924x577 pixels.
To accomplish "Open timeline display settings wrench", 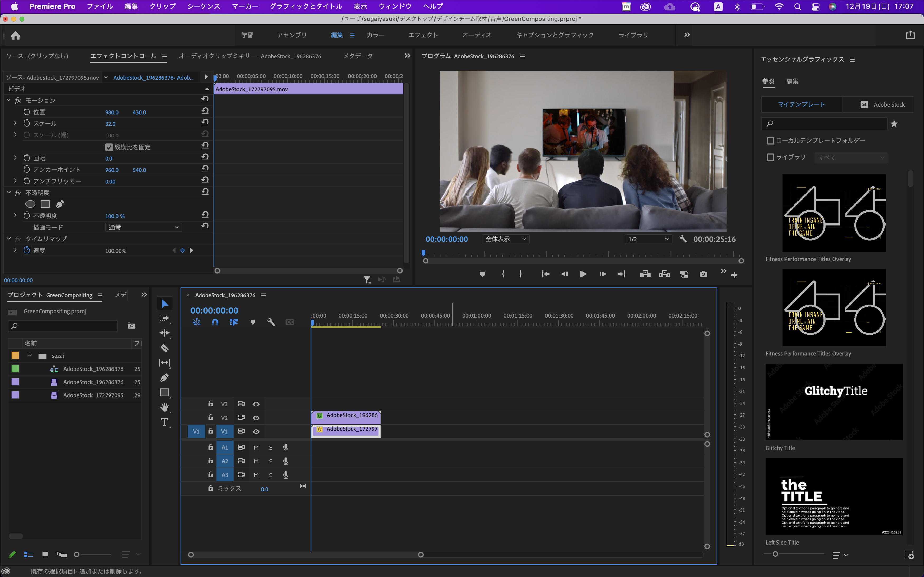I will tap(271, 322).
